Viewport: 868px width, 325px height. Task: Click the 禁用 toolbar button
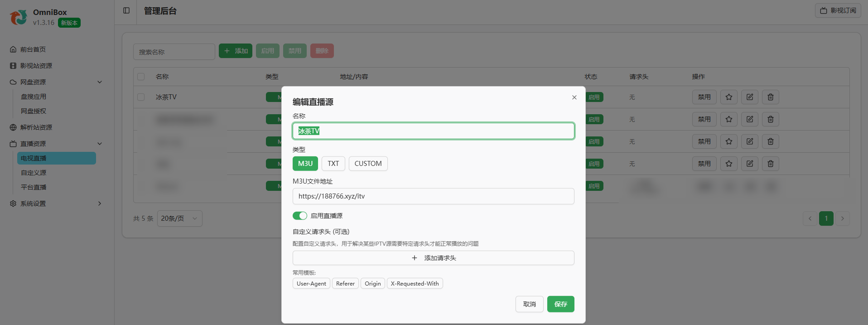click(x=295, y=51)
